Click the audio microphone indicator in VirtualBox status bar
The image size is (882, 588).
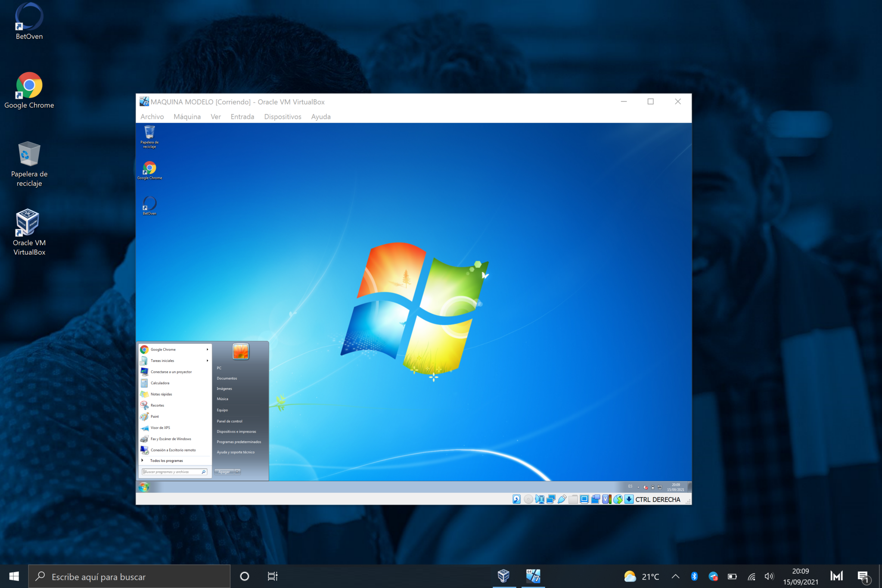pos(540,499)
